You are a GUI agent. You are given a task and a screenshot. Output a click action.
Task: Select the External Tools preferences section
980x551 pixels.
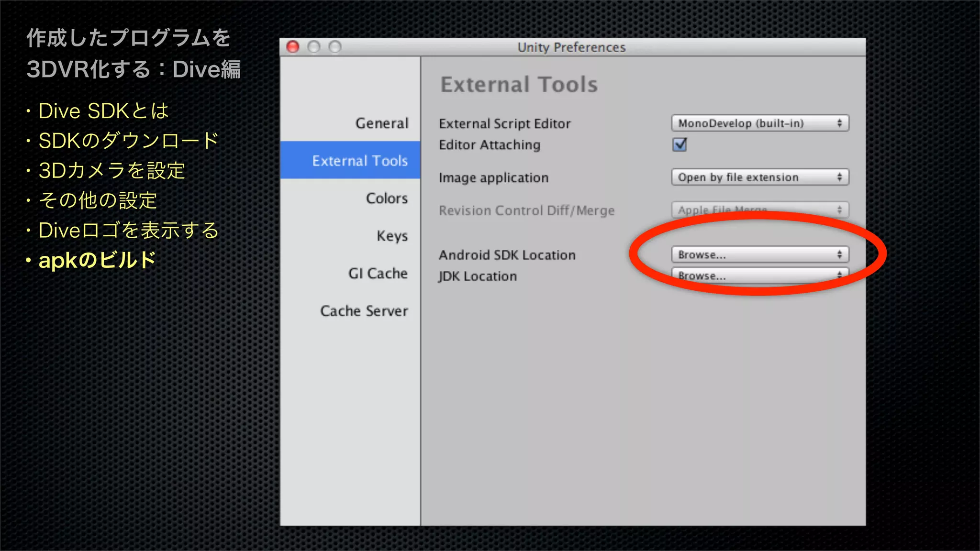tap(359, 161)
